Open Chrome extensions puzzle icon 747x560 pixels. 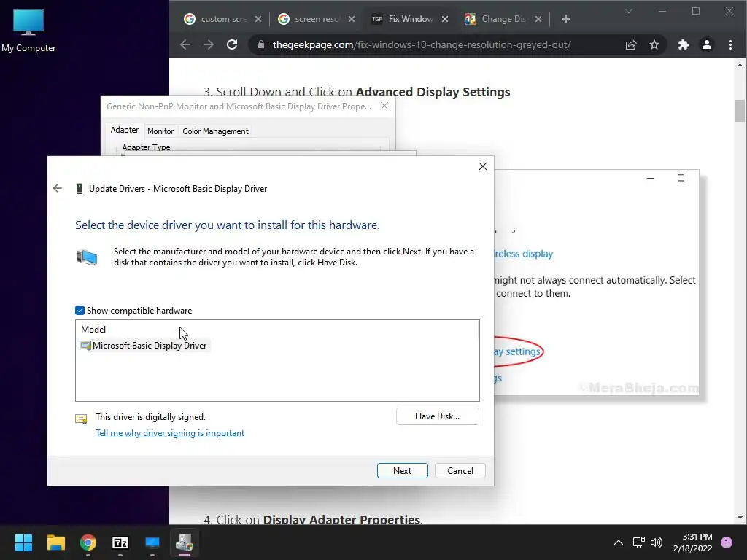coord(683,44)
